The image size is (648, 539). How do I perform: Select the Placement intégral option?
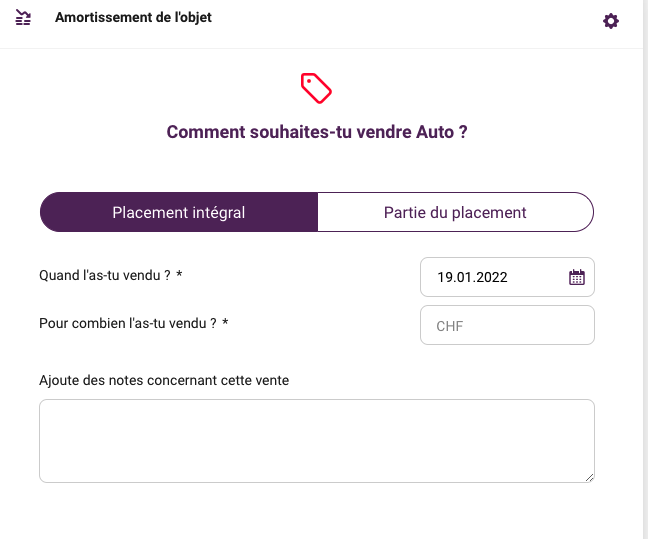coord(179,212)
